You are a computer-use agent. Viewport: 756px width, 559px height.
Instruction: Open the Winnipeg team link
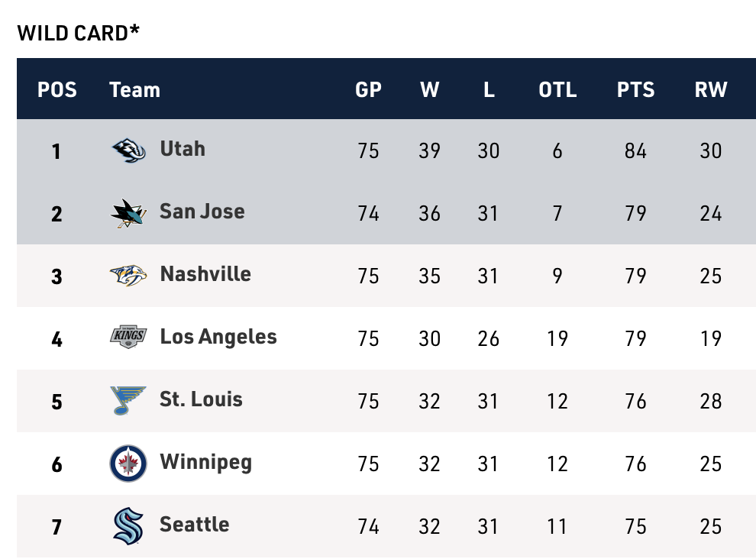[x=205, y=461]
